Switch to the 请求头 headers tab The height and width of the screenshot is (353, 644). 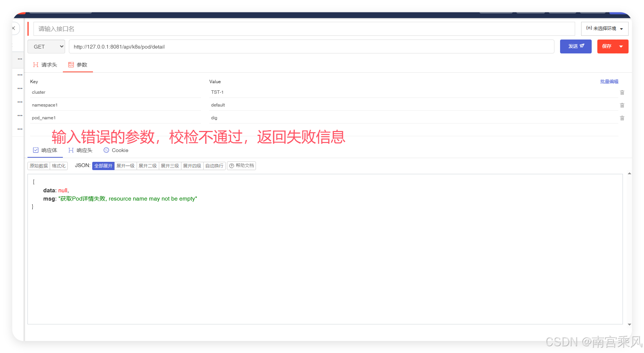[45, 65]
